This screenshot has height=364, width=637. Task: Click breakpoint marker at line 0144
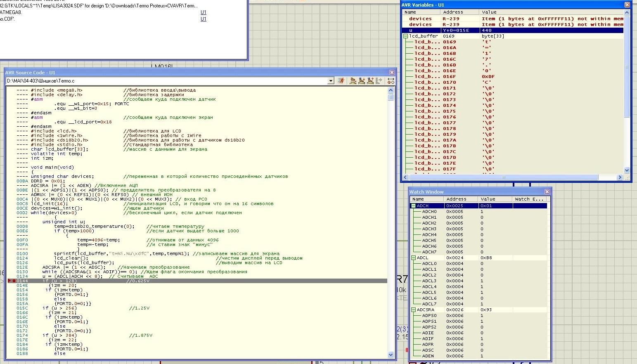[x=14, y=281]
